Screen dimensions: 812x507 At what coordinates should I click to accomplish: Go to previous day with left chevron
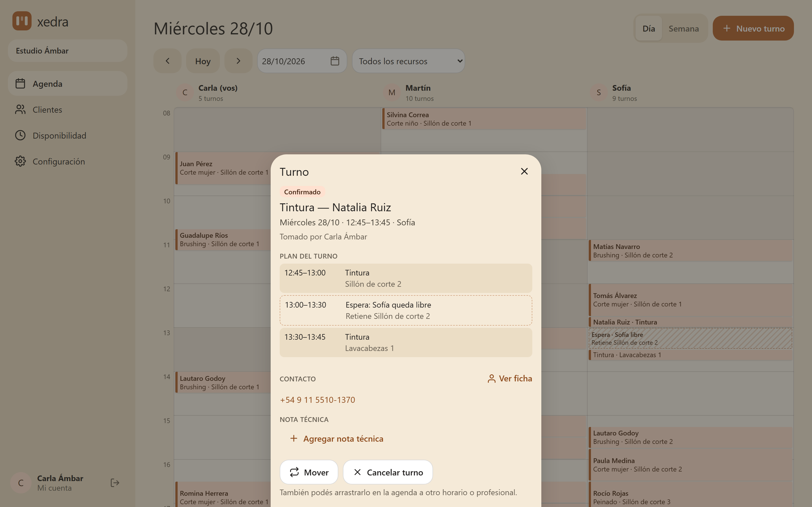coord(167,61)
